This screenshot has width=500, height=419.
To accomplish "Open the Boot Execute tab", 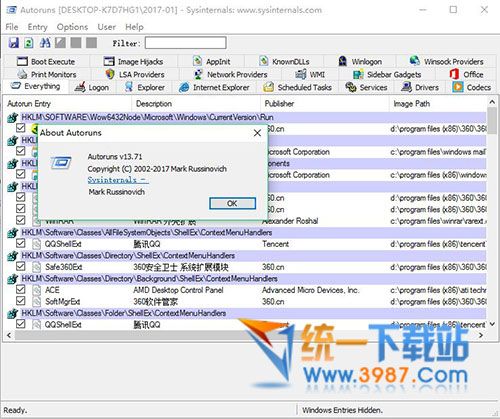I will [x=46, y=61].
